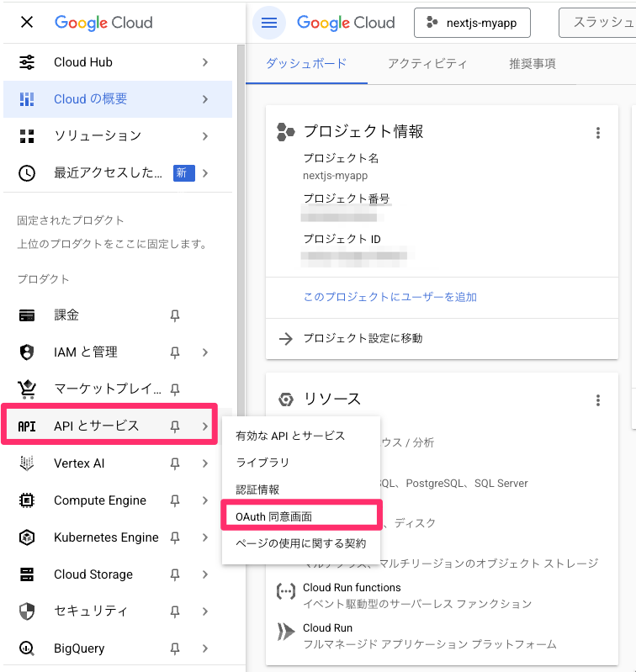
Task: Open リソース card options menu
Action: (598, 400)
